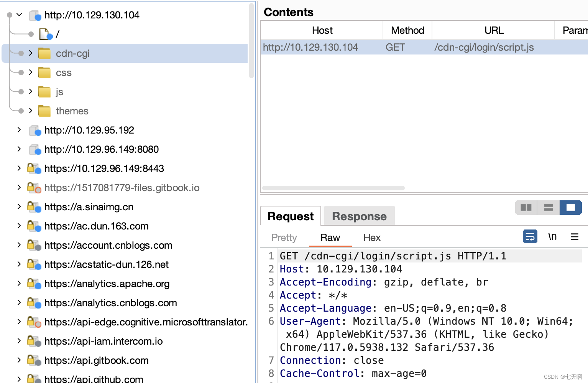Toggle the \n non-printable characters button
This screenshot has height=383, width=588.
pyautogui.click(x=552, y=236)
